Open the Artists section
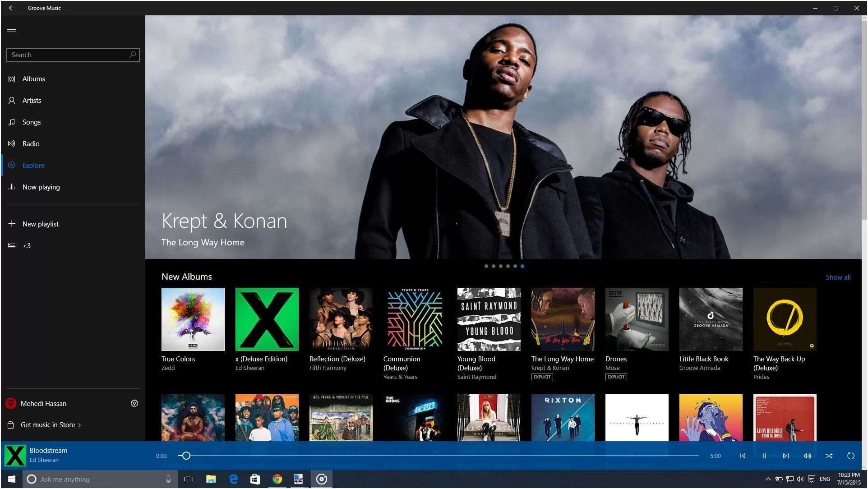Viewport: 868px width, 489px height. point(32,100)
